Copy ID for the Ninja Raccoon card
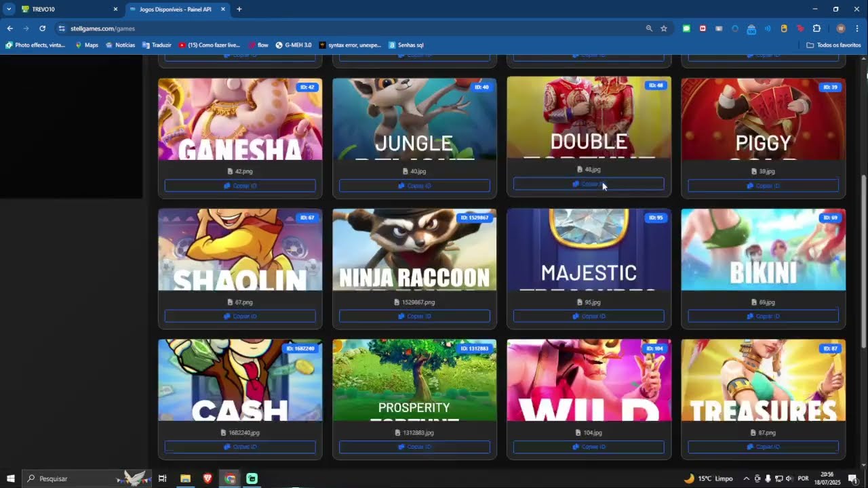This screenshot has width=868, height=488. click(414, 316)
